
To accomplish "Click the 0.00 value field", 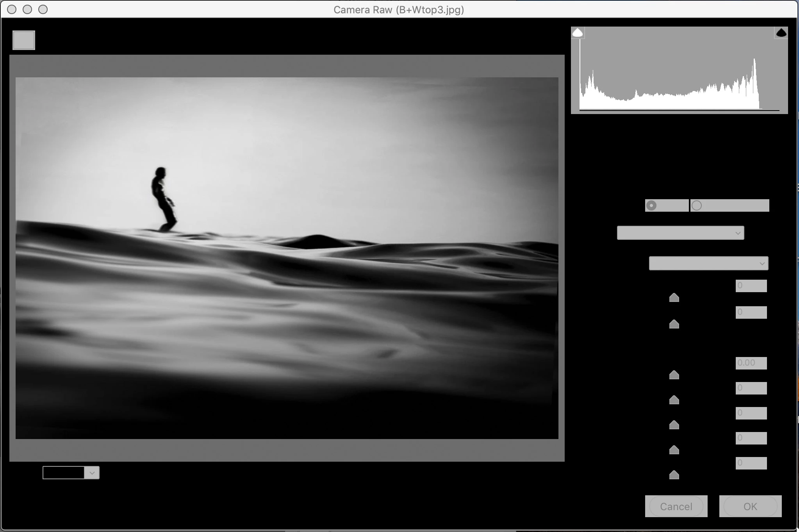I will pos(751,363).
